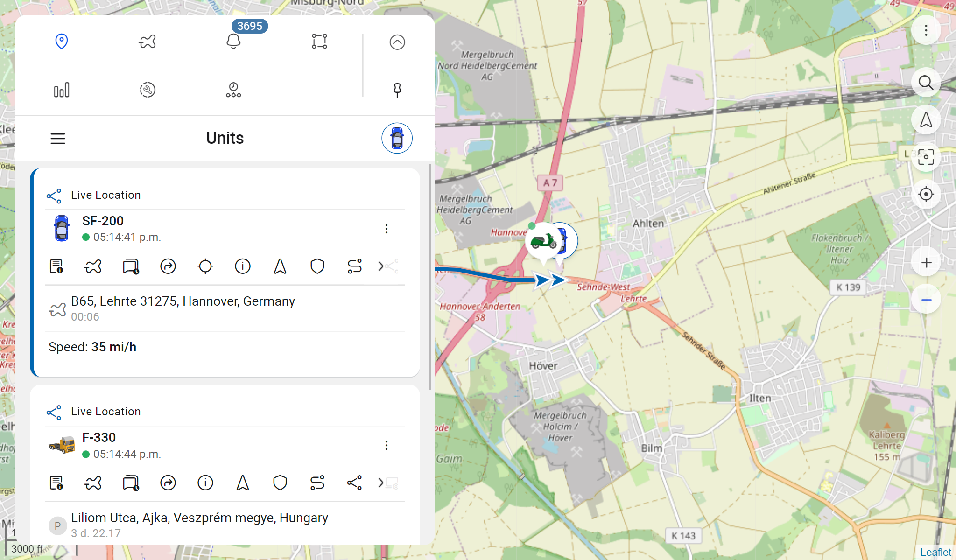This screenshot has height=560, width=956.
Task: Select the pin/bookmark toolbar item
Action: pyautogui.click(x=397, y=90)
